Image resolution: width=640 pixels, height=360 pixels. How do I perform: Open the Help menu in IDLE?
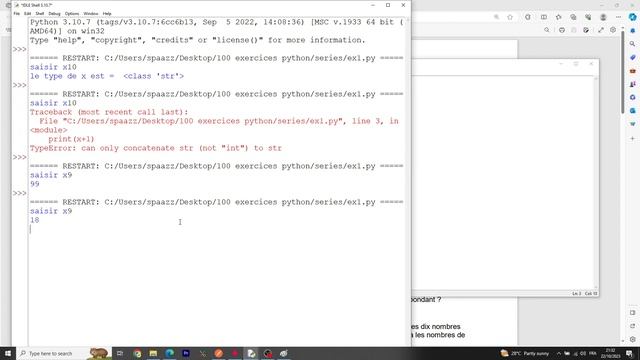[x=107, y=13]
